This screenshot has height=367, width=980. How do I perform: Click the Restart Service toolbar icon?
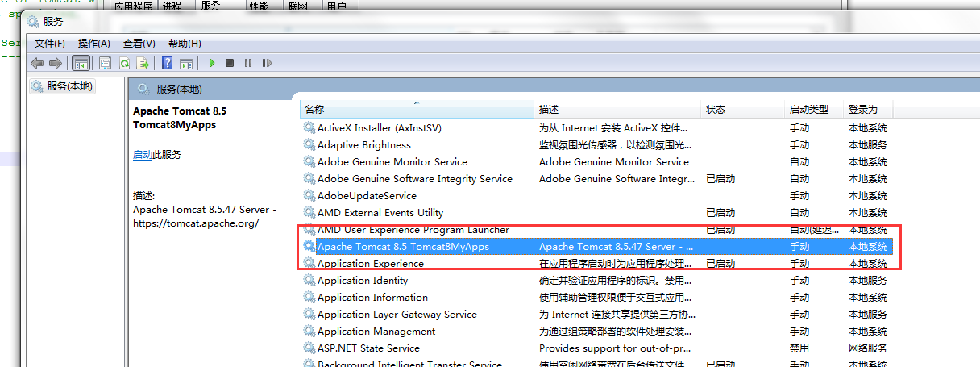265,63
